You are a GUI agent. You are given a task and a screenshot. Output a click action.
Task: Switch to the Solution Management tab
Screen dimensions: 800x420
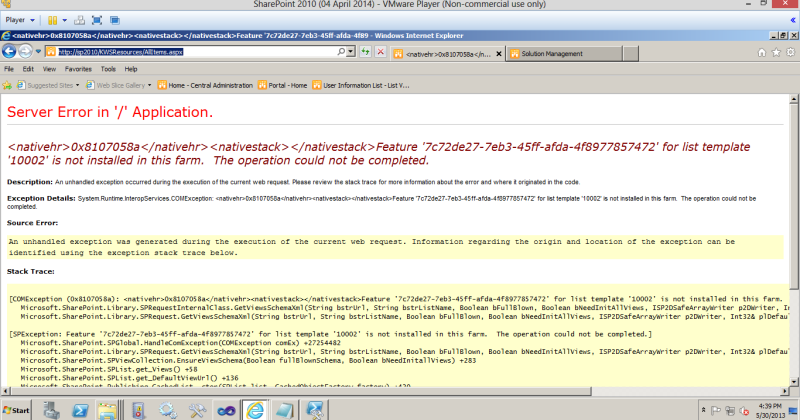[564, 54]
